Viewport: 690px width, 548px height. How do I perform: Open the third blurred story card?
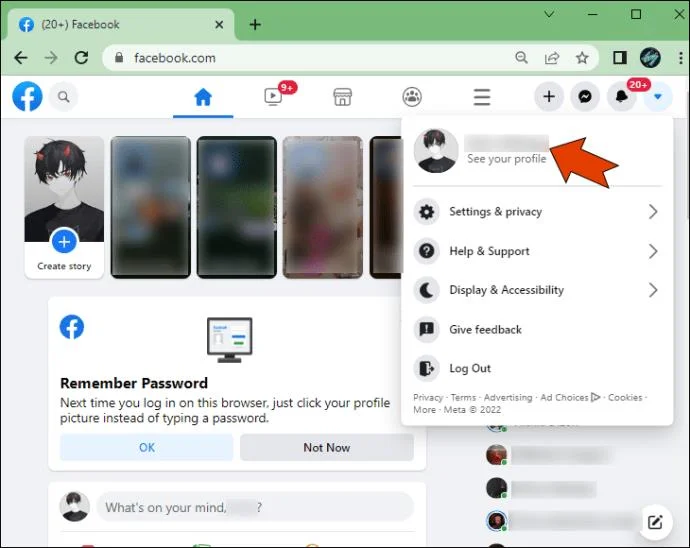tap(323, 207)
